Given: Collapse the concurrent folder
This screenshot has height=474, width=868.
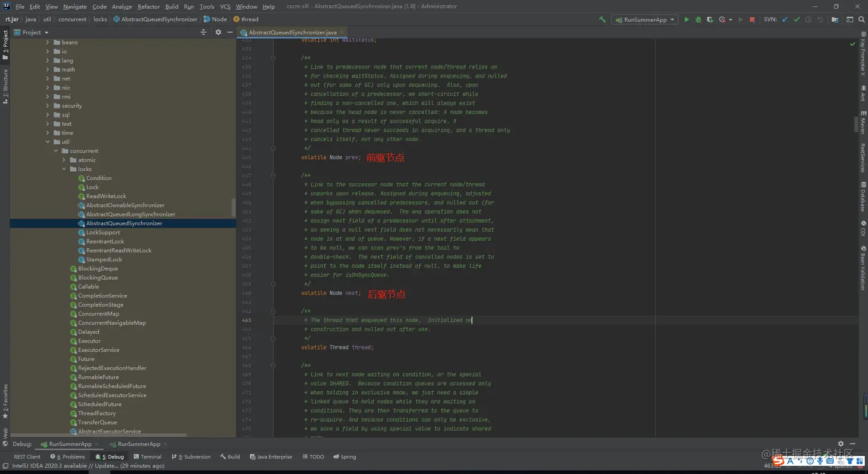Looking at the screenshot, I should click(56, 151).
